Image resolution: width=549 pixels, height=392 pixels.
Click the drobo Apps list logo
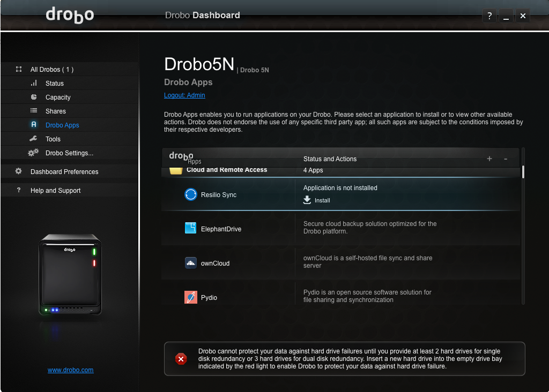(185, 157)
